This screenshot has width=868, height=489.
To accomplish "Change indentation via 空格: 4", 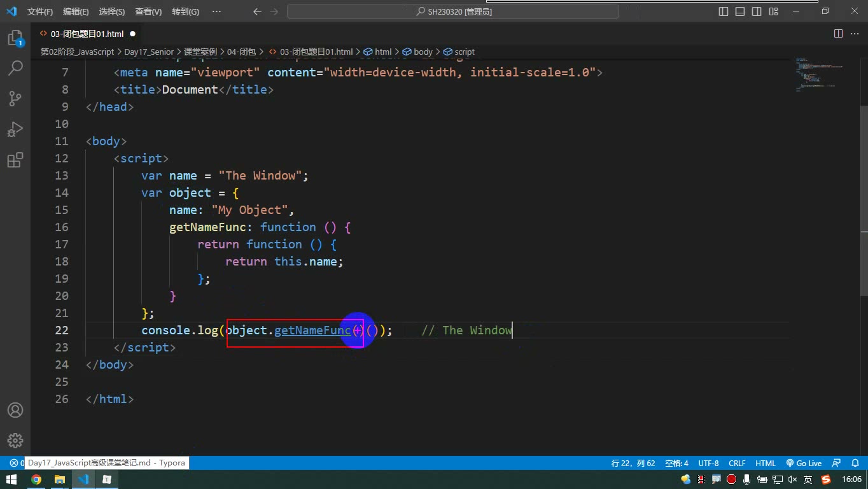I will [x=676, y=464].
